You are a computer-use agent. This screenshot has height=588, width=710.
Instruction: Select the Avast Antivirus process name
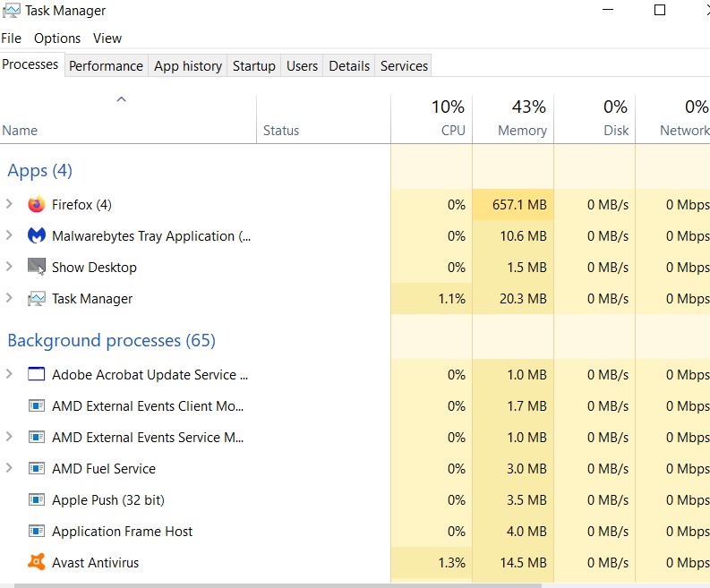point(95,563)
